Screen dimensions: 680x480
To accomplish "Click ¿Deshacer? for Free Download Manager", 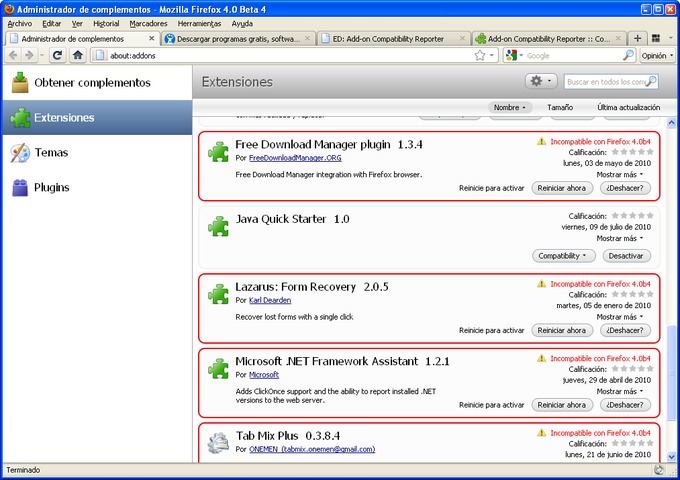I will 625,188.
